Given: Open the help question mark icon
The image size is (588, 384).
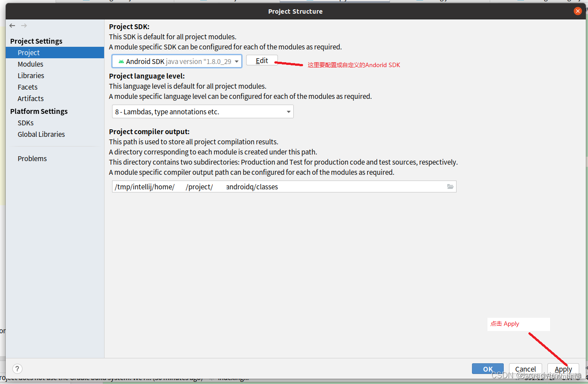Looking at the screenshot, I should tap(17, 369).
